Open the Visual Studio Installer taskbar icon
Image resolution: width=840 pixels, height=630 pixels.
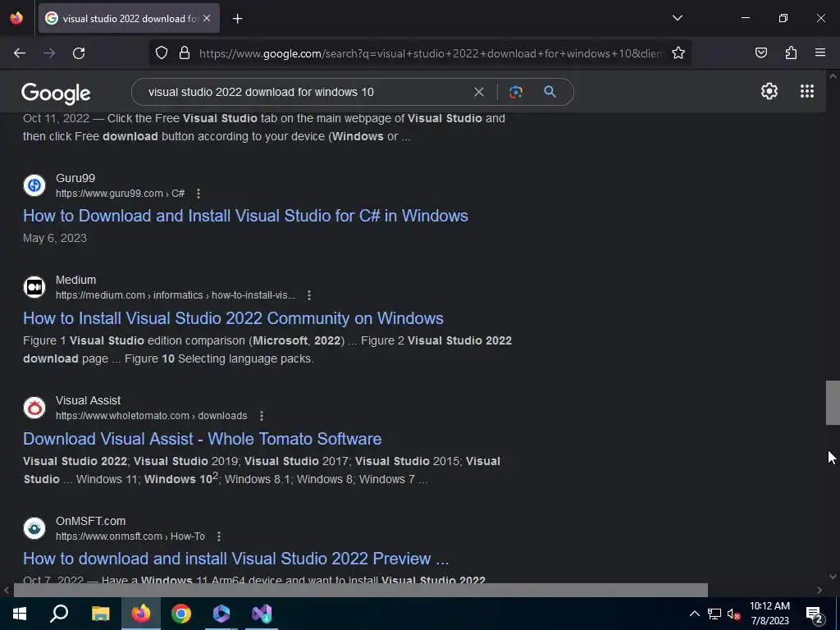(262, 614)
